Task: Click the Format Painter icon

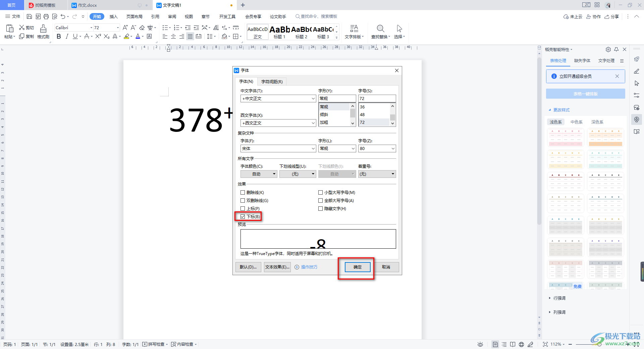Action: (x=43, y=29)
